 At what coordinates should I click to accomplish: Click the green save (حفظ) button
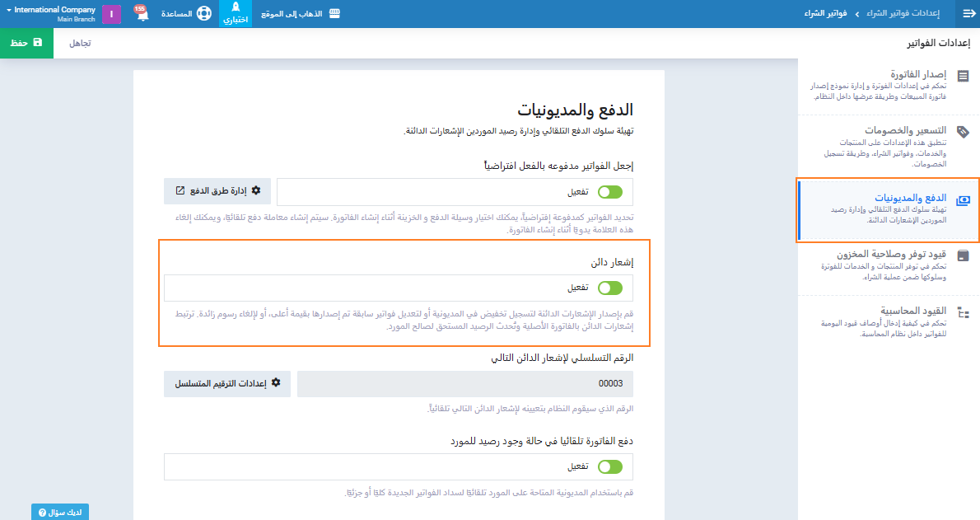point(26,42)
